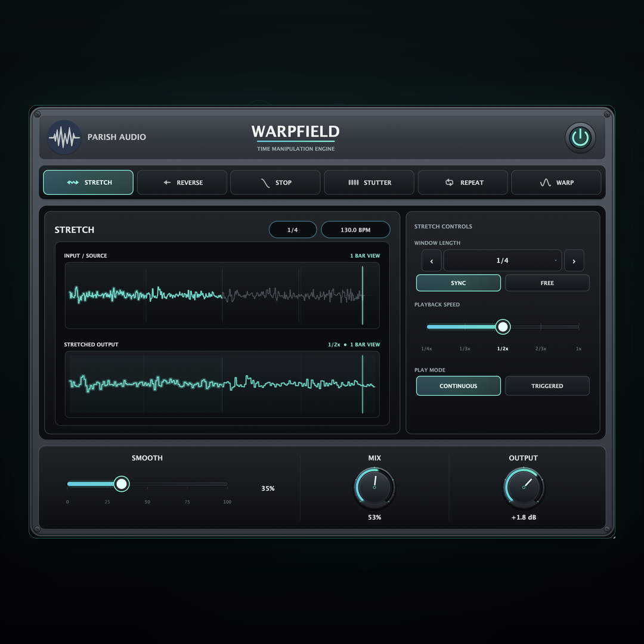Click the Smooth scale 50 tick label
Image resolution: width=644 pixels, height=644 pixels.
tap(147, 502)
